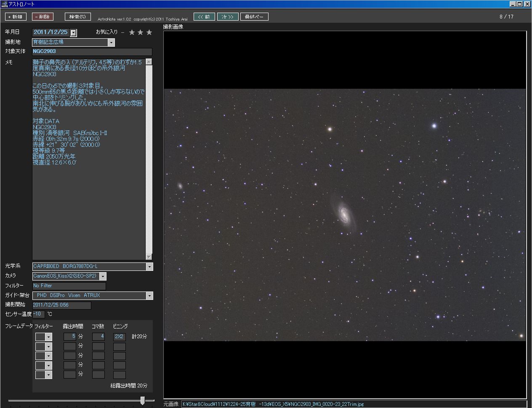Open the カメラ camera dropdown
This screenshot has height=408, width=532.
pyautogui.click(x=103, y=276)
